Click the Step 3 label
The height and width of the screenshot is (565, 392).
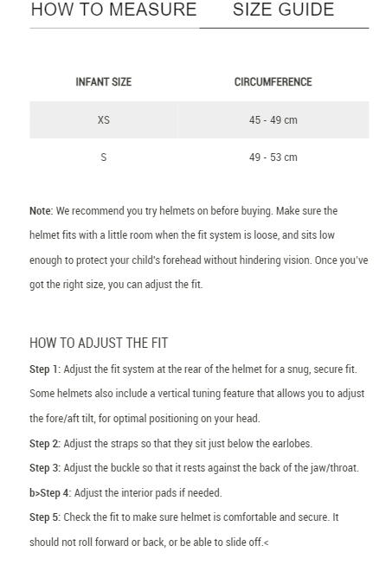point(45,468)
